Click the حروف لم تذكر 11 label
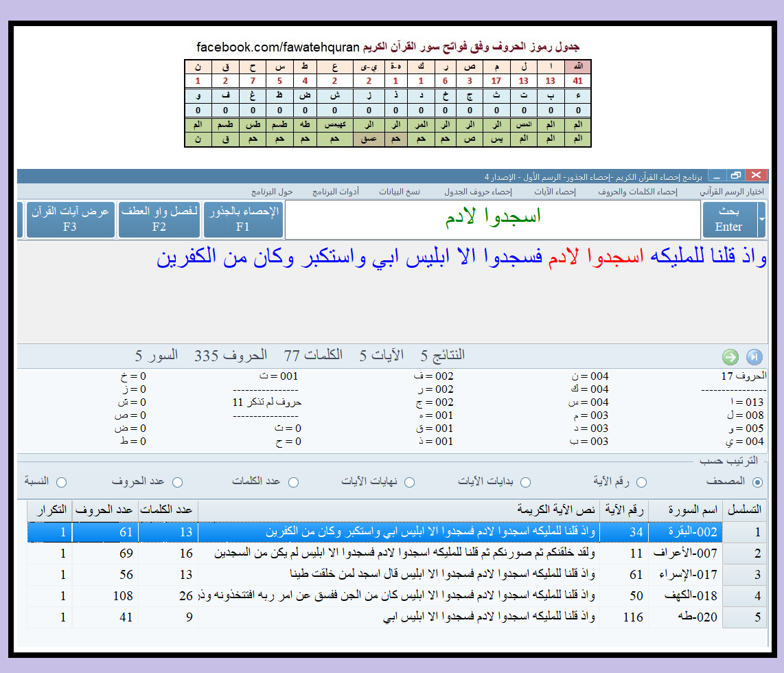Screen dimensions: 784x673 pyautogui.click(x=267, y=402)
